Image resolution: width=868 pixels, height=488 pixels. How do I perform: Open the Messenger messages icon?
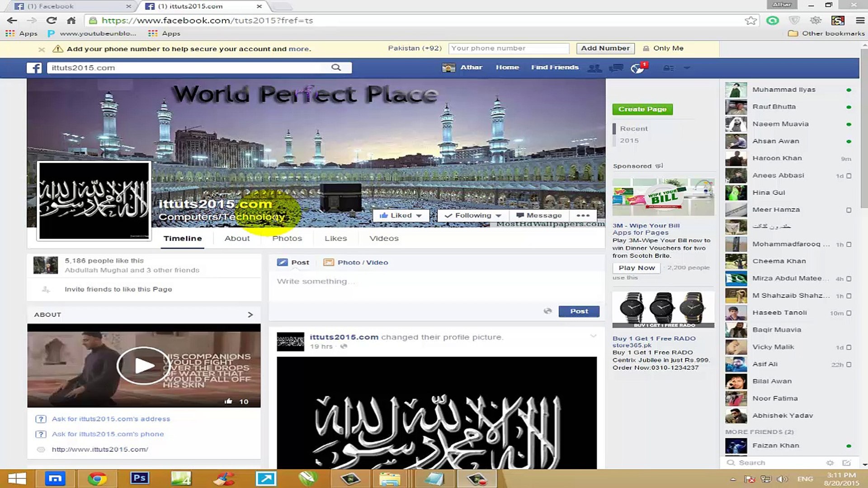(616, 67)
